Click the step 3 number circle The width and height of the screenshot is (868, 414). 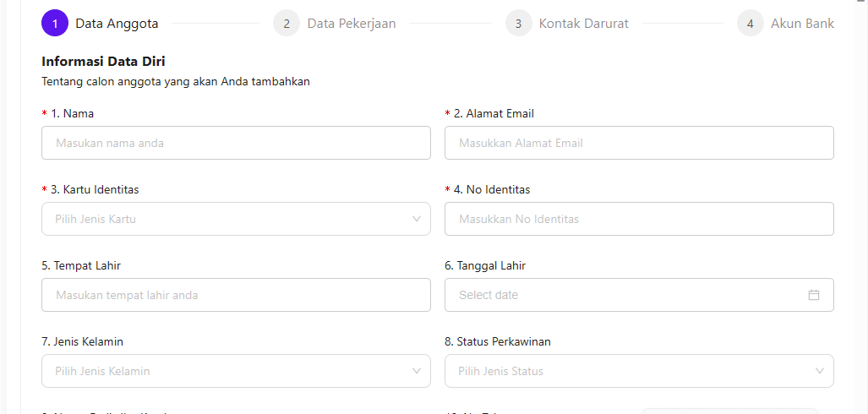pos(518,24)
